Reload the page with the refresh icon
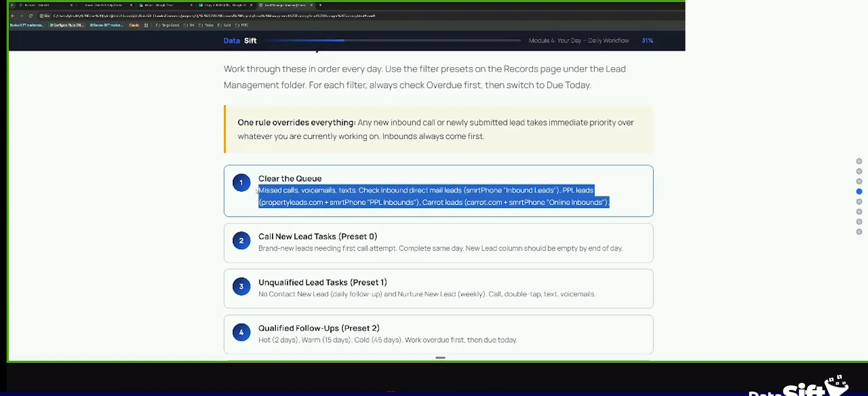 [31, 16]
